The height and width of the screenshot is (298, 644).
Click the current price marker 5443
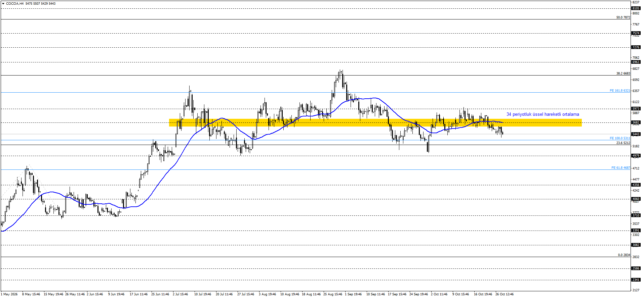636,134
